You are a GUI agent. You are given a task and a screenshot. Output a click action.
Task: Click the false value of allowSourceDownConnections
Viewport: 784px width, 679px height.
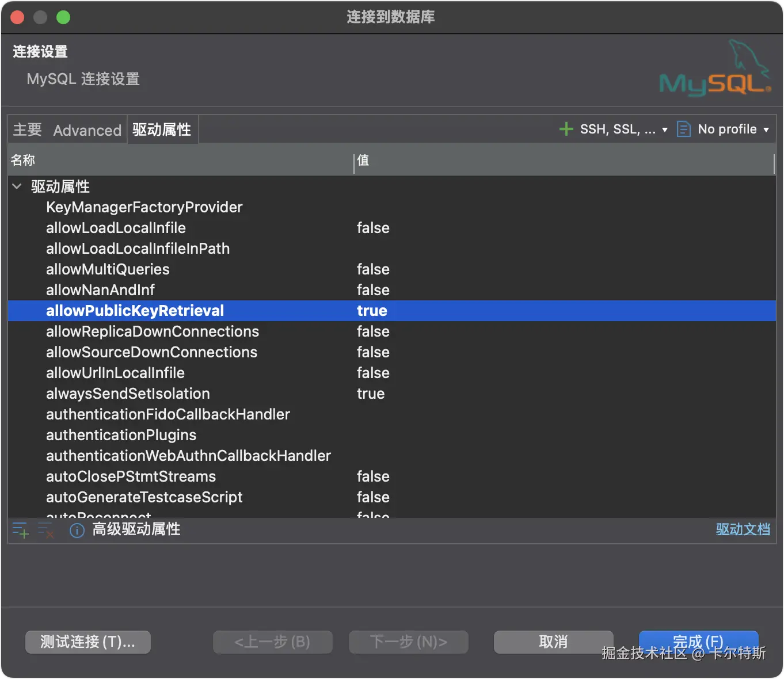click(x=373, y=352)
